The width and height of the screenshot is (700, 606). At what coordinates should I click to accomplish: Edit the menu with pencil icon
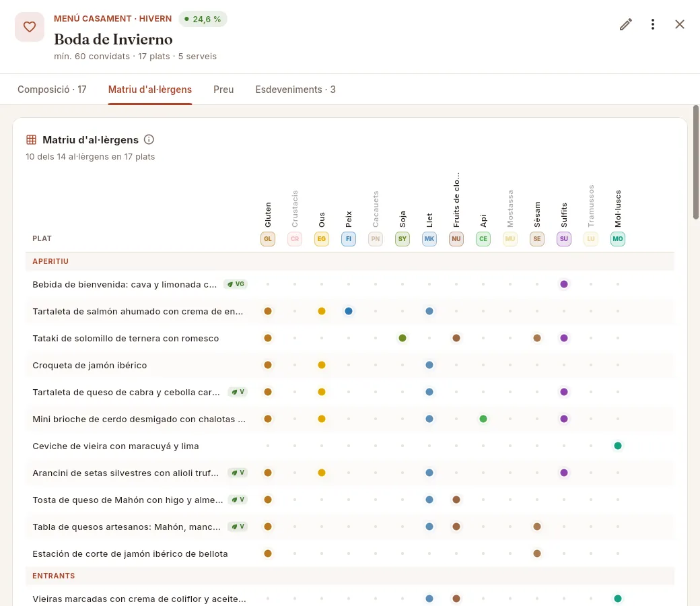tap(625, 24)
